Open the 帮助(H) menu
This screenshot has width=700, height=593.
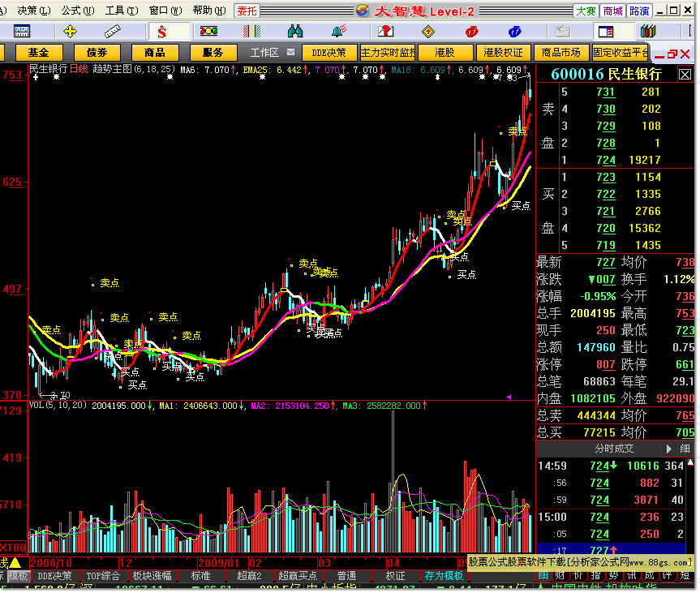(209, 11)
